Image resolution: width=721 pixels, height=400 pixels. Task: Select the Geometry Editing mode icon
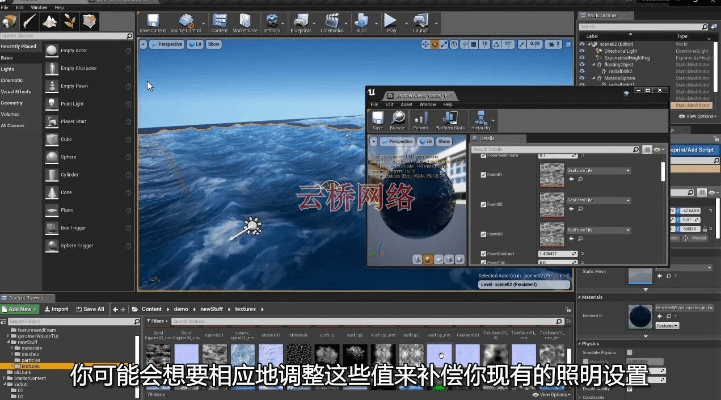click(x=89, y=21)
